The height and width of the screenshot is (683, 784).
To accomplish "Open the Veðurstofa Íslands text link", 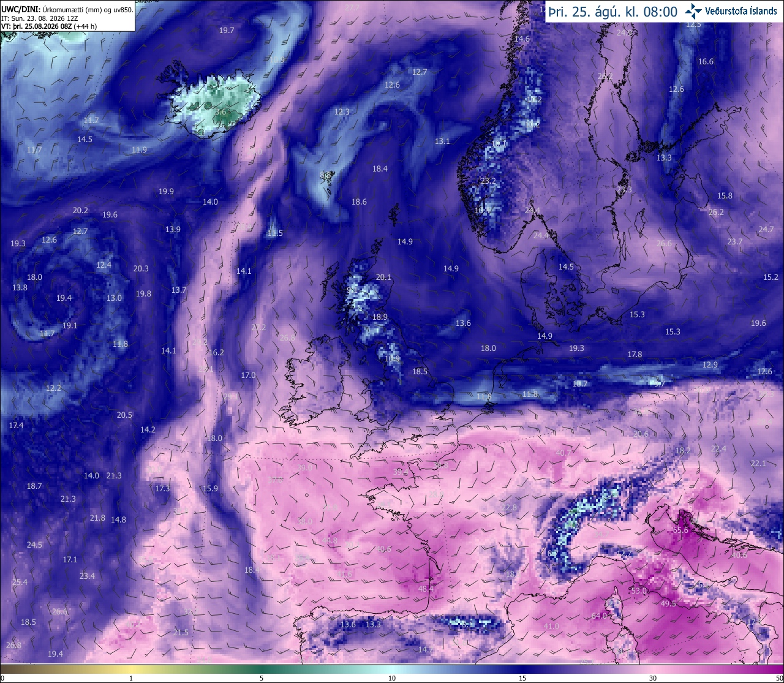I will point(741,11).
